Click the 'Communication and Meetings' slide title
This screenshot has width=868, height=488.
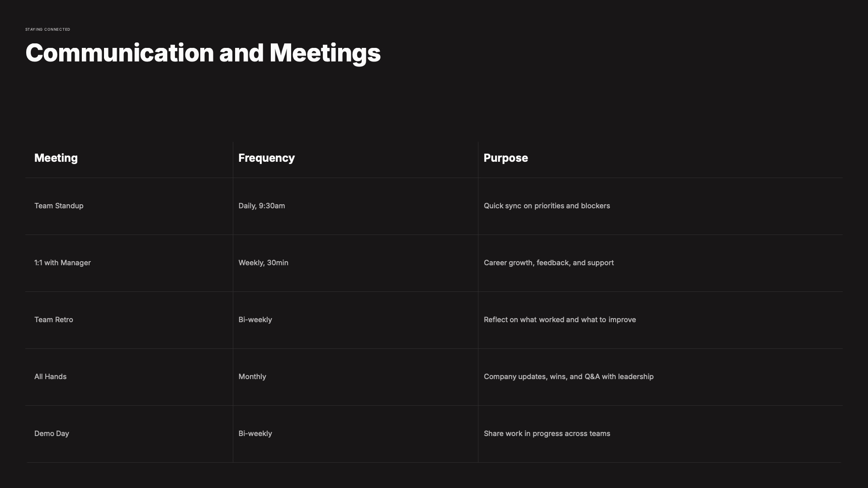[x=203, y=53]
